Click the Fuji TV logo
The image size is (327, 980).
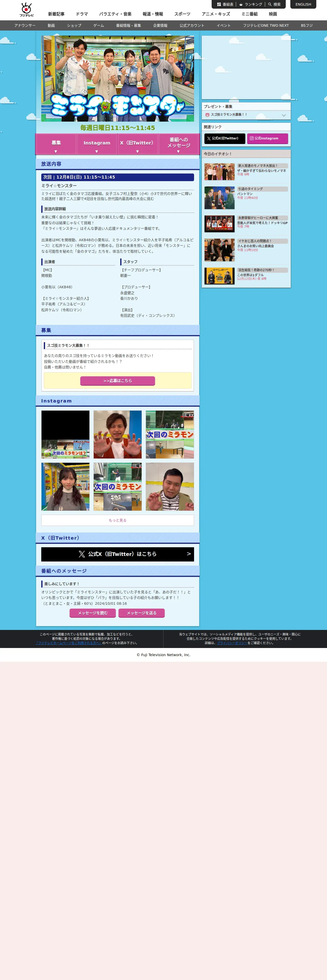[27, 10]
